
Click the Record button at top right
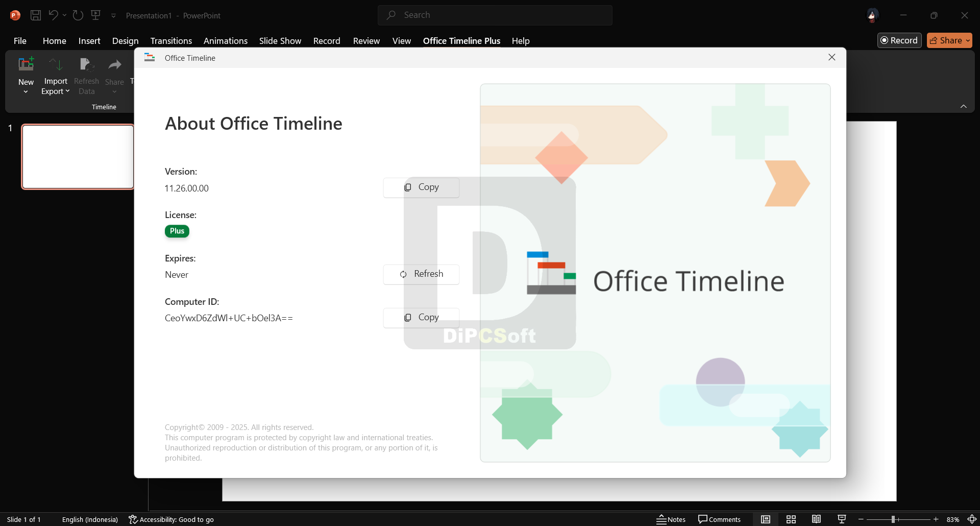(899, 40)
